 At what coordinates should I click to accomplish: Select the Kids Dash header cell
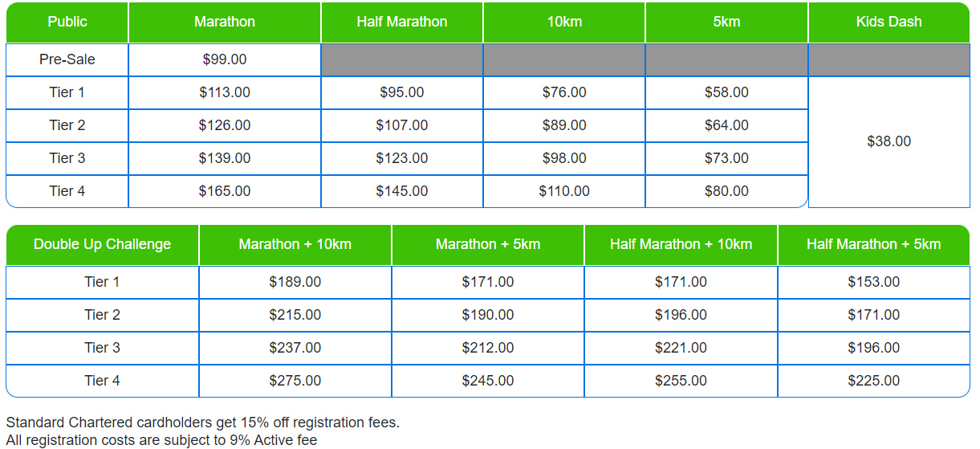coord(889,22)
